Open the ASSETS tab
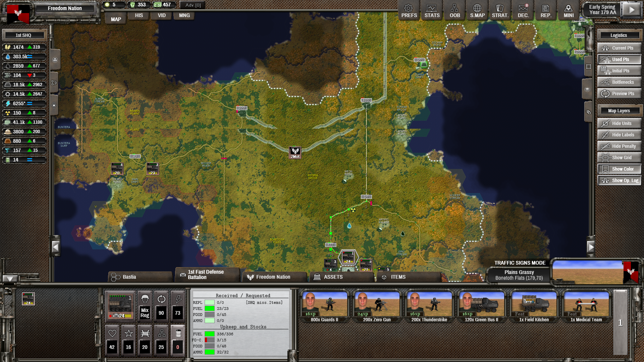 [x=341, y=277]
